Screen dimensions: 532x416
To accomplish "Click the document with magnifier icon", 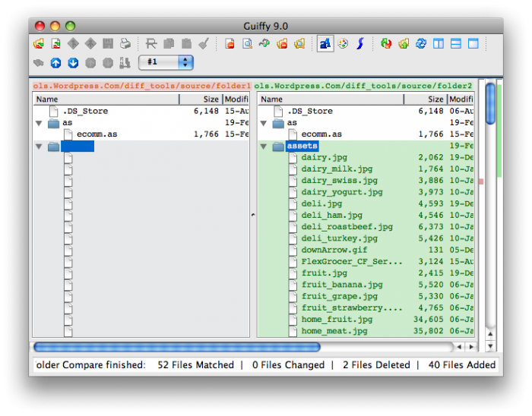I will (247, 44).
